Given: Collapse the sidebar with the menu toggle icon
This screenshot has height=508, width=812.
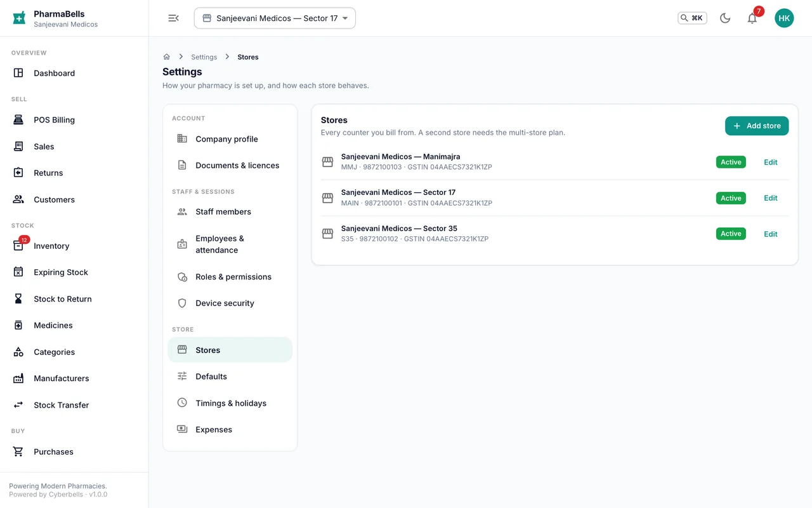Looking at the screenshot, I should click(x=173, y=18).
